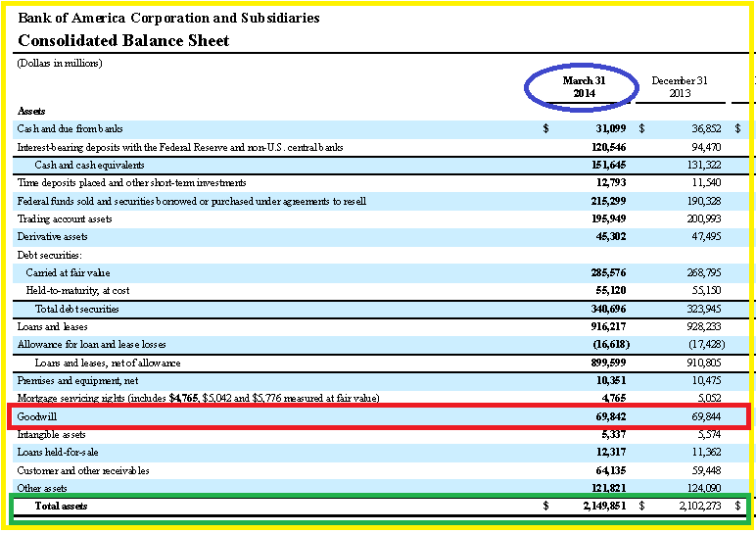Click the 'Intangible assets' label
The width and height of the screenshot is (756, 533).
click(x=52, y=435)
